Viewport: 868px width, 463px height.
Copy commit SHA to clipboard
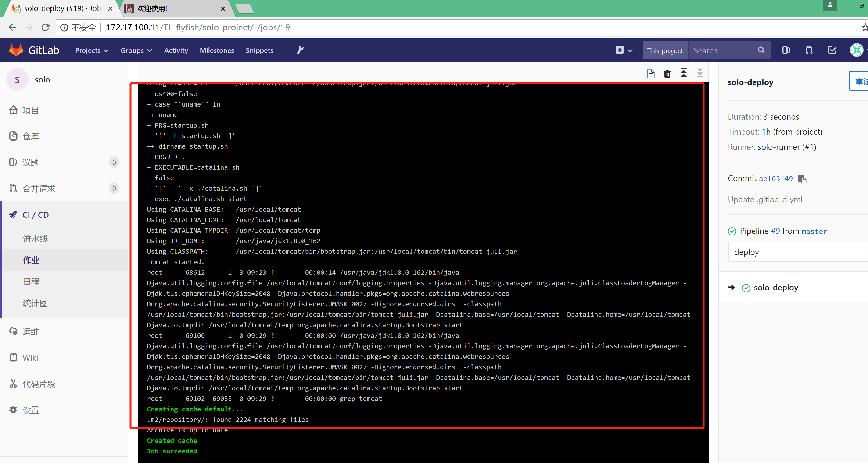802,179
